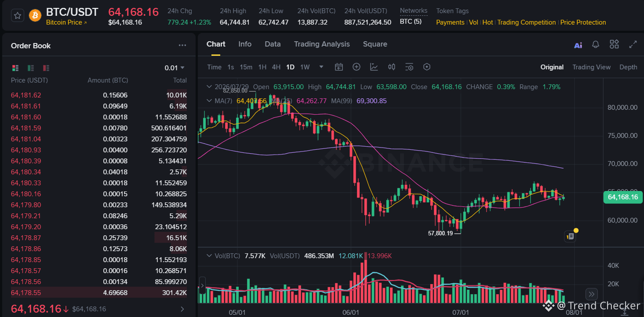This screenshot has height=317, width=644.
Task: Click the Price Protection token tag
Action: pyautogui.click(x=583, y=22)
